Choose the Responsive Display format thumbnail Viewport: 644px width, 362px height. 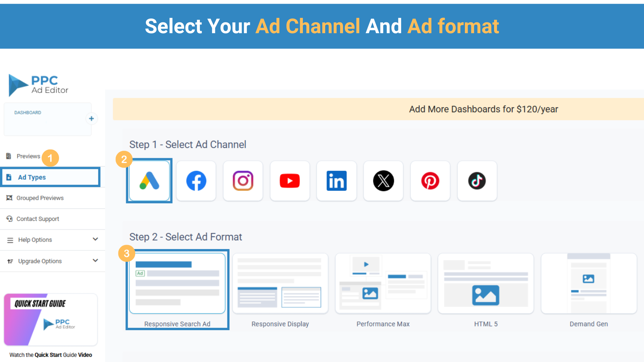pos(280,284)
